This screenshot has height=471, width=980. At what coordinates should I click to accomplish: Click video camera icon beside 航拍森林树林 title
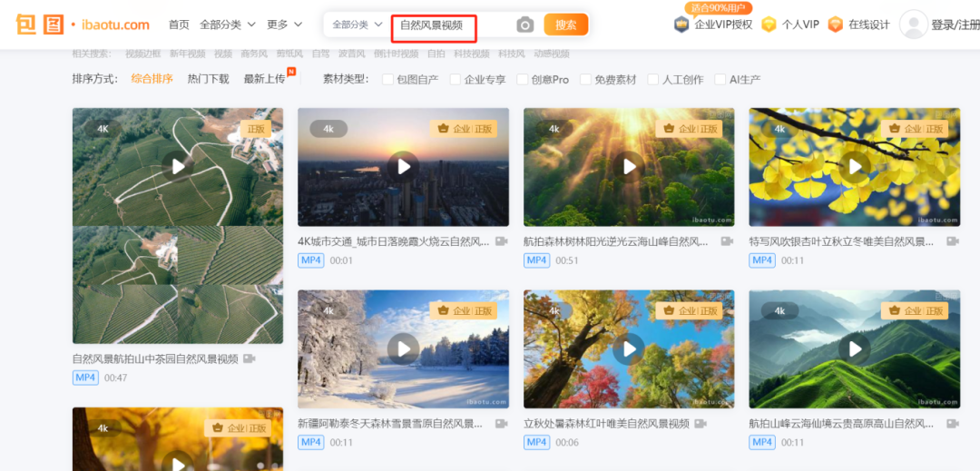pyautogui.click(x=727, y=241)
